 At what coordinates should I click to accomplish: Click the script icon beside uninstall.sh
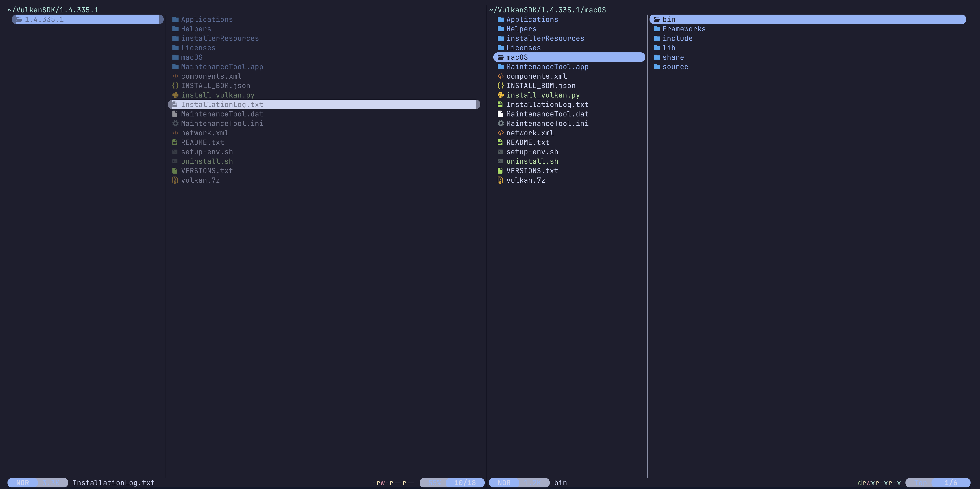click(175, 161)
